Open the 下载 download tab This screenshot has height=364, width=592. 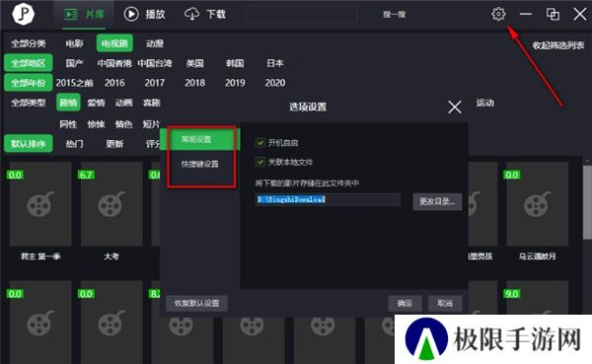click(x=205, y=15)
